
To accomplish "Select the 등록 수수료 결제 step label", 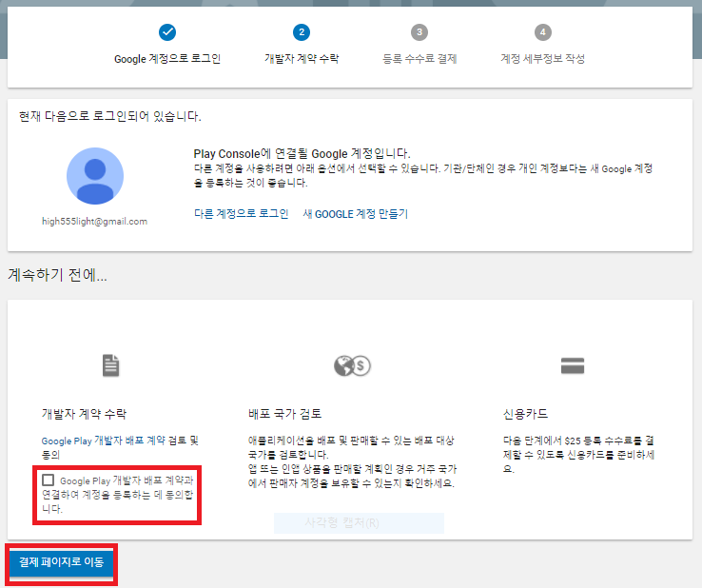I will [x=419, y=58].
